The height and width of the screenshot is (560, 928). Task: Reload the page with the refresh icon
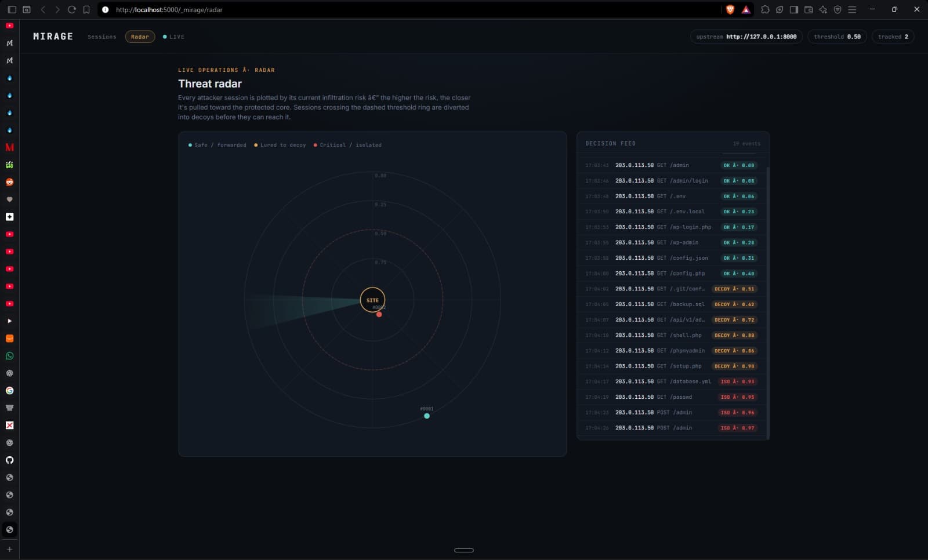(72, 9)
